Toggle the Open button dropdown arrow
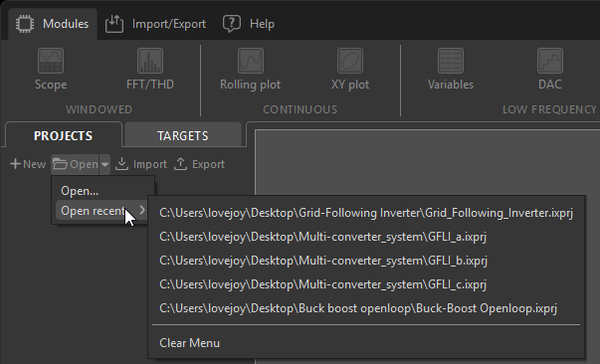Viewport: 600px width, 364px height. pyautogui.click(x=104, y=164)
